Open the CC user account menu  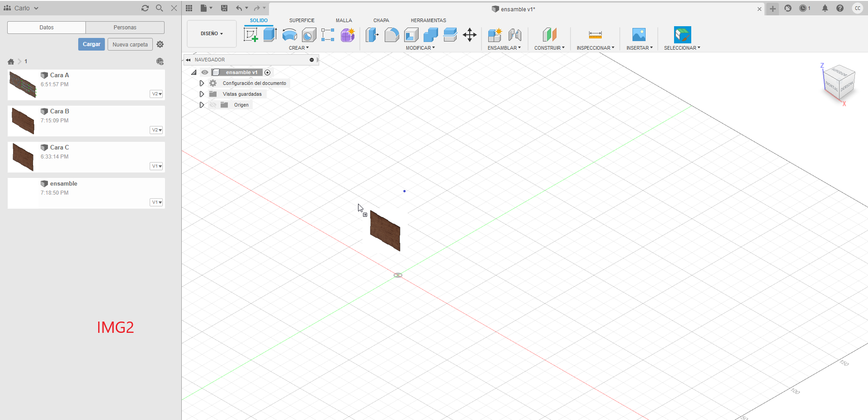[x=858, y=8]
